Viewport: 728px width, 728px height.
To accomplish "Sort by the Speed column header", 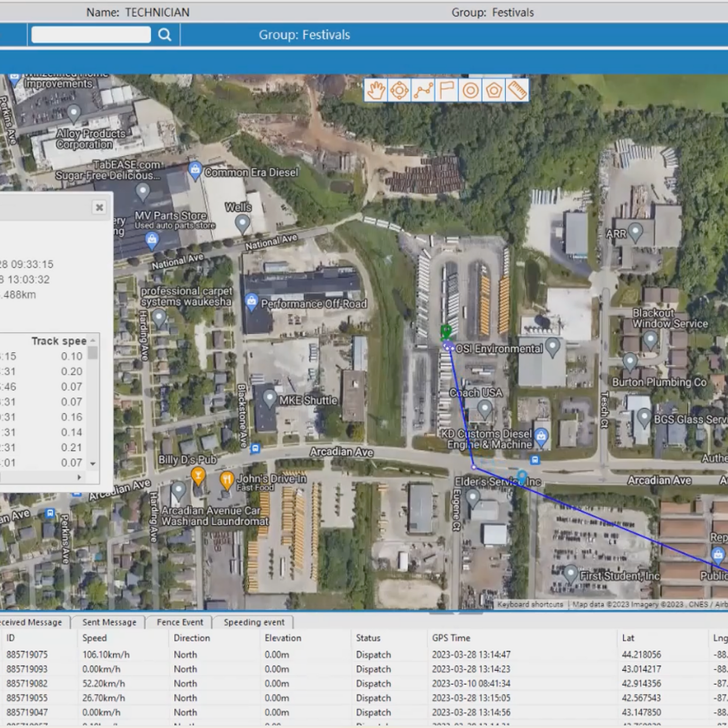I will 95,638.
